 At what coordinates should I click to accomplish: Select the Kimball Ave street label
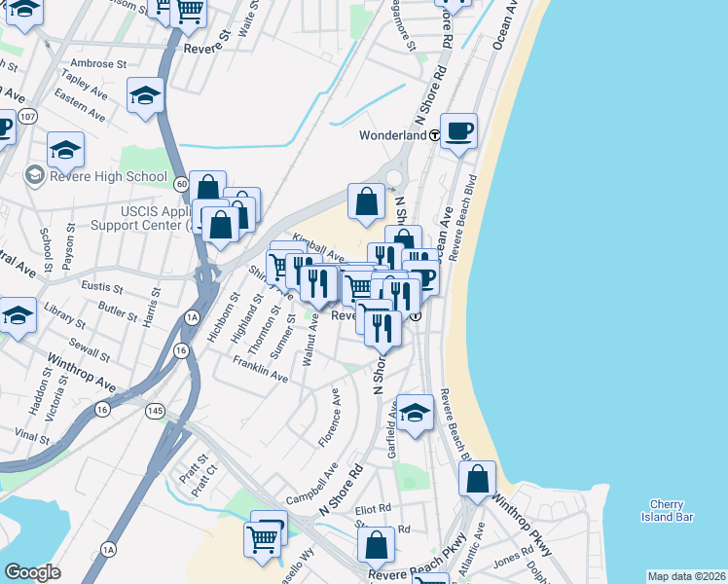(318, 248)
